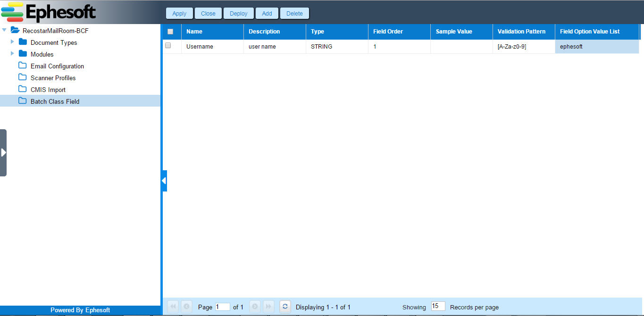Expand the Modules node

click(12, 54)
